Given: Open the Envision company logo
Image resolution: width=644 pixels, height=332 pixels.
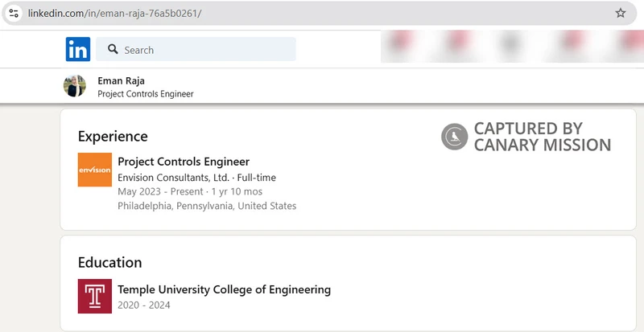Looking at the screenshot, I should click(95, 170).
